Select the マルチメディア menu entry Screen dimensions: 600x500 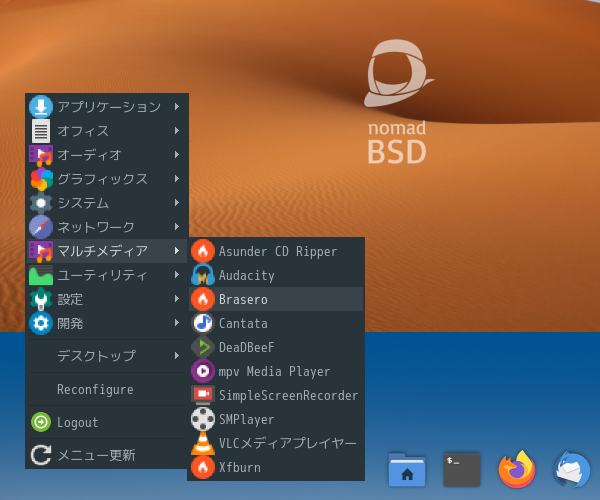point(107,251)
